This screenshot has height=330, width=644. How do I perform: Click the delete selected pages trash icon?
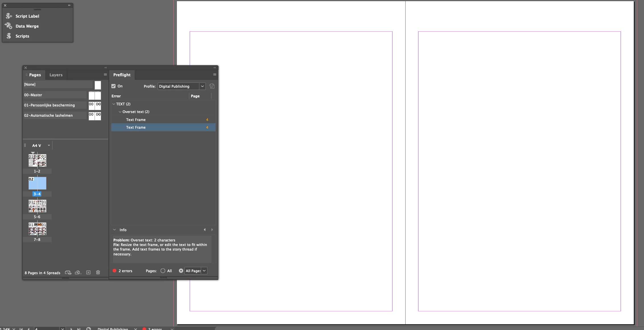pos(98,272)
